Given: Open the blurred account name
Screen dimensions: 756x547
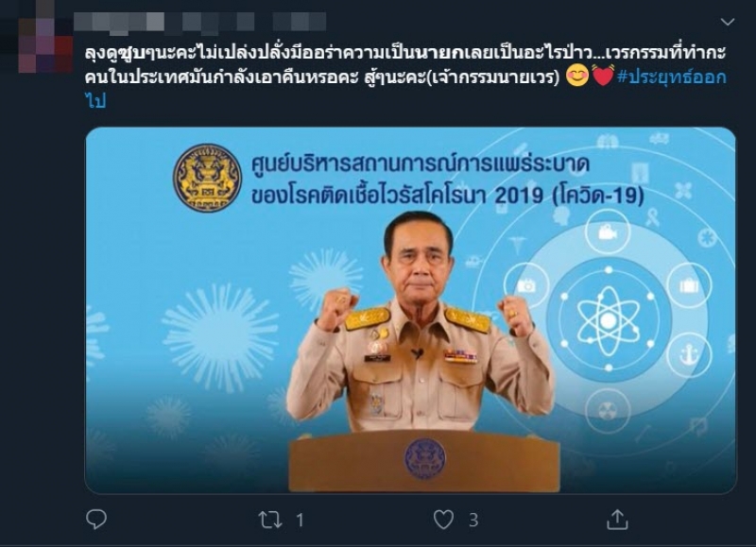Looking at the screenshot, I should [200, 22].
